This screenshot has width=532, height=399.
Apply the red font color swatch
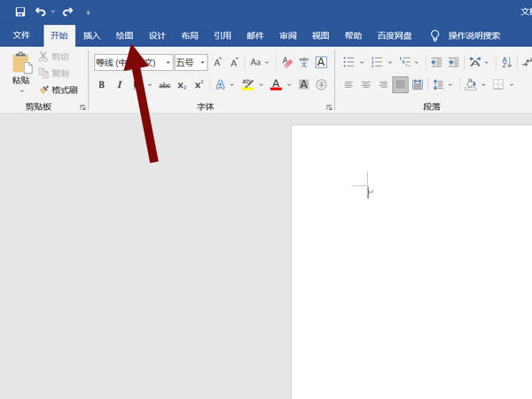(x=276, y=85)
